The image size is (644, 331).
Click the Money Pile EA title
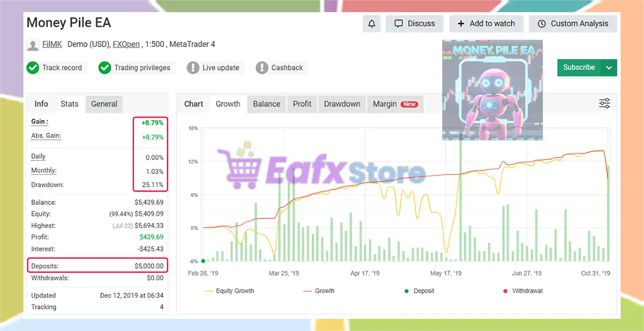click(69, 23)
